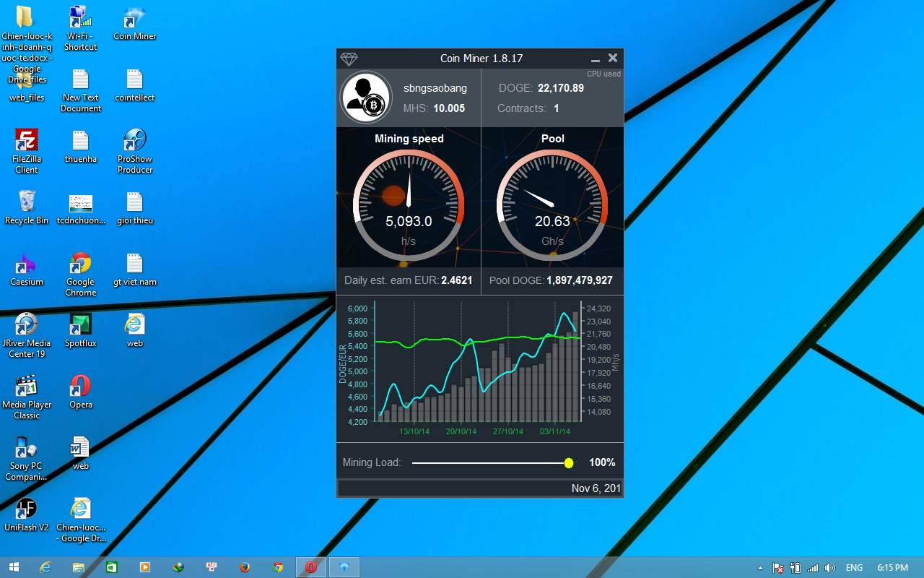Open the Recycle Bin
924x578 pixels.
pos(27,209)
